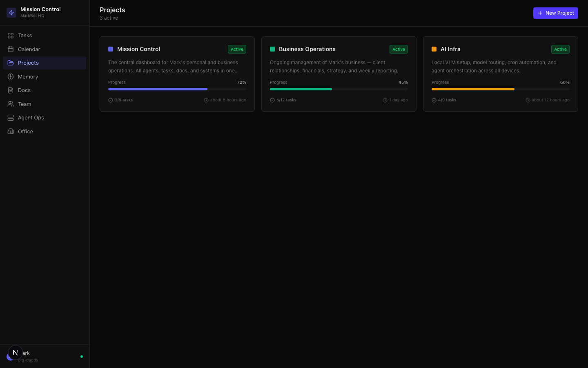Screen dimensions: 588x368
Task: Click the AI Infra progress bar
Action: [x=500, y=89]
